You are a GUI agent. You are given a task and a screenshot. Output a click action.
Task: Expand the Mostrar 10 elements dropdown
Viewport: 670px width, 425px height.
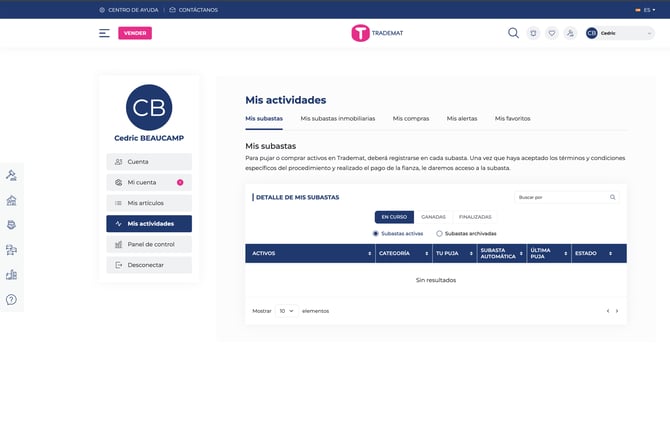286,311
